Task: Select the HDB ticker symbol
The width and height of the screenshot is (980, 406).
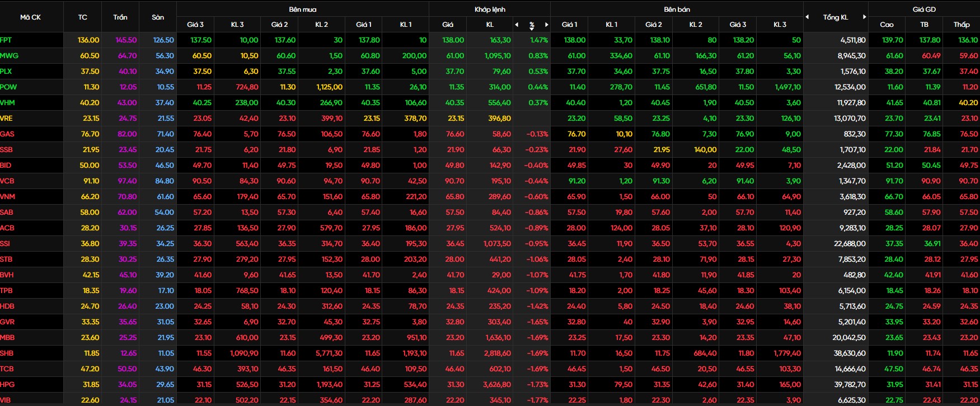Action: (7, 306)
